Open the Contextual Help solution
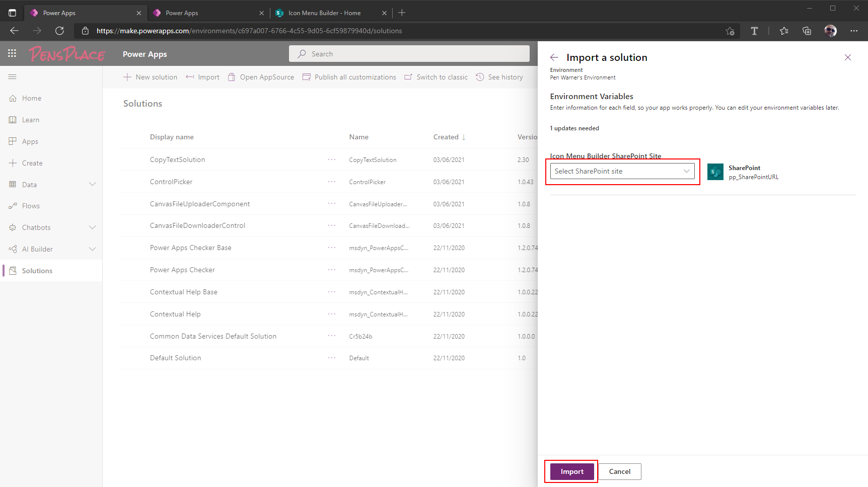868x487 pixels. click(175, 314)
